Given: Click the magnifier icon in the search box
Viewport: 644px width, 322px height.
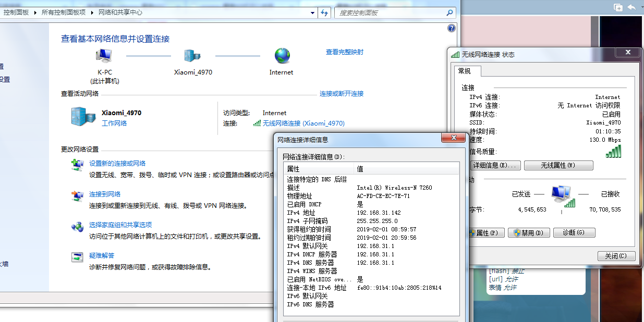Looking at the screenshot, I should point(449,13).
